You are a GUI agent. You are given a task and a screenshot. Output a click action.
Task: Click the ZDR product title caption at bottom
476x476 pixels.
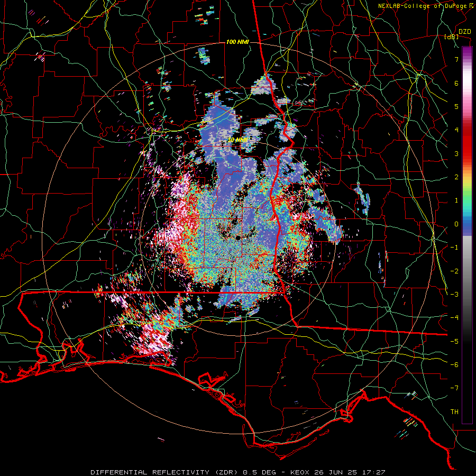point(237,472)
